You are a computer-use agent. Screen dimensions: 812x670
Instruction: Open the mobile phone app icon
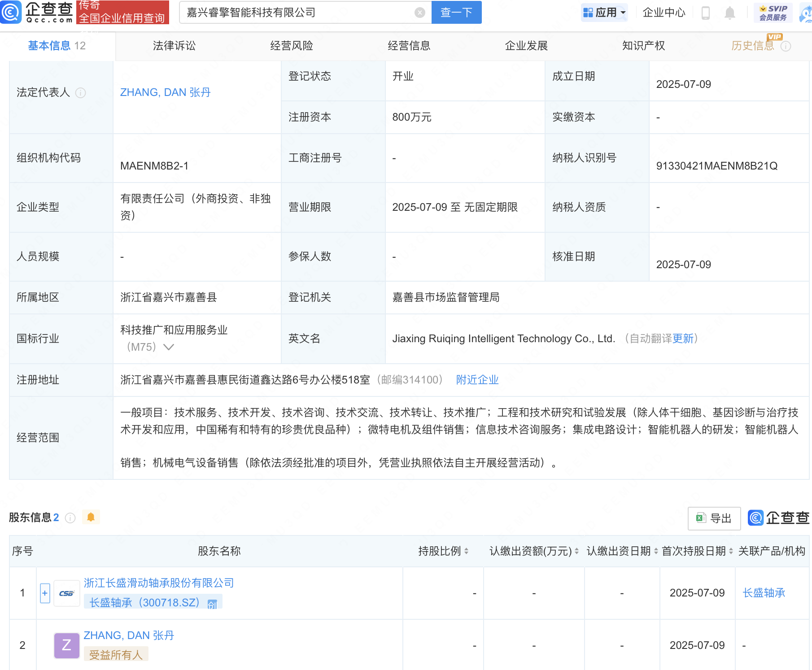coord(705,13)
